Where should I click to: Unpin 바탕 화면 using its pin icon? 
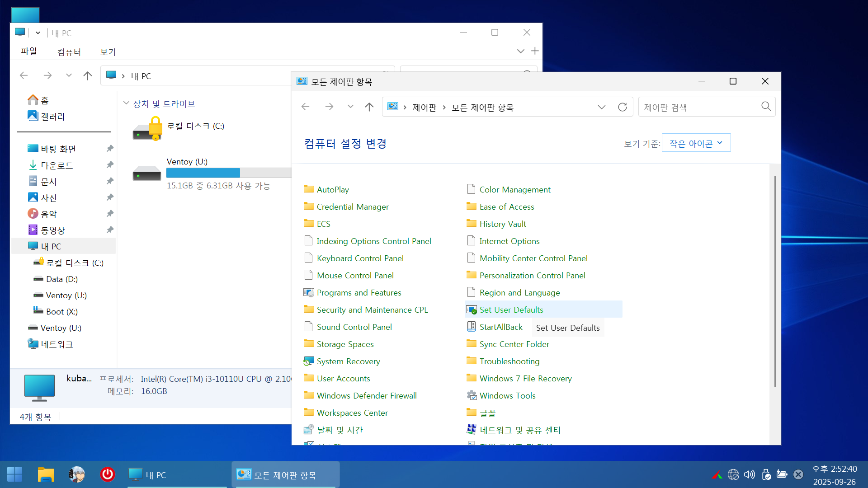(x=110, y=149)
